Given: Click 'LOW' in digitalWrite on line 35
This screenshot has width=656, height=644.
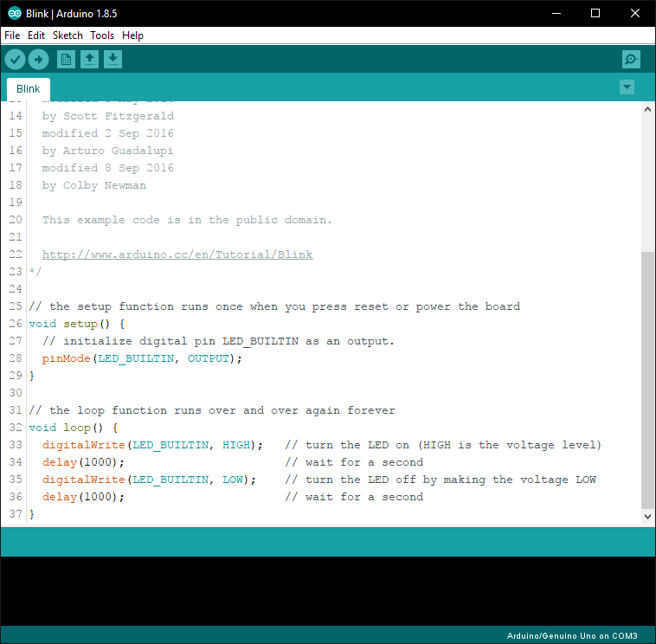Looking at the screenshot, I should pos(233,480).
